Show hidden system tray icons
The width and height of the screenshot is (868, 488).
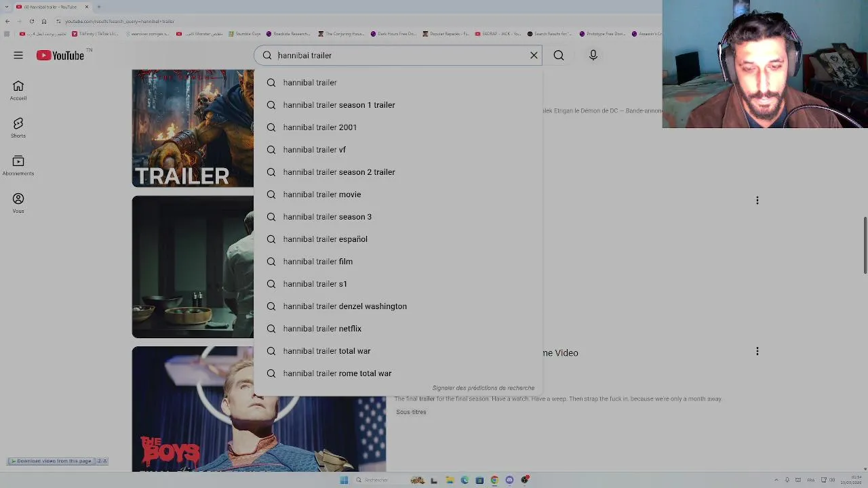776,480
